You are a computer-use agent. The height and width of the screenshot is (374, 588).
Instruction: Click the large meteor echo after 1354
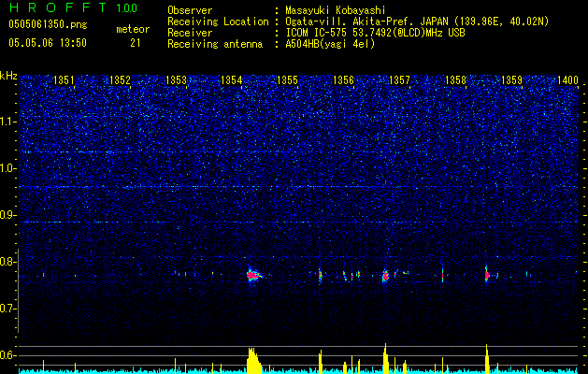pos(254,276)
